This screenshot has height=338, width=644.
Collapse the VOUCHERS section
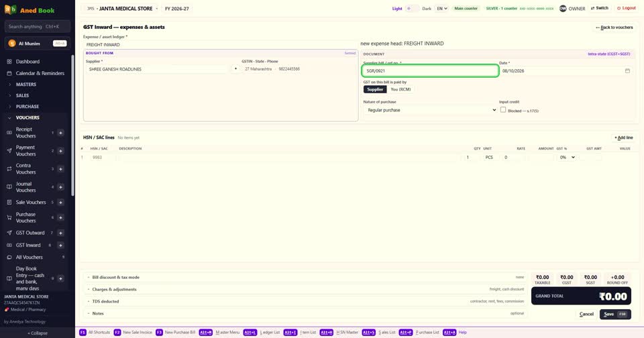[28, 117]
